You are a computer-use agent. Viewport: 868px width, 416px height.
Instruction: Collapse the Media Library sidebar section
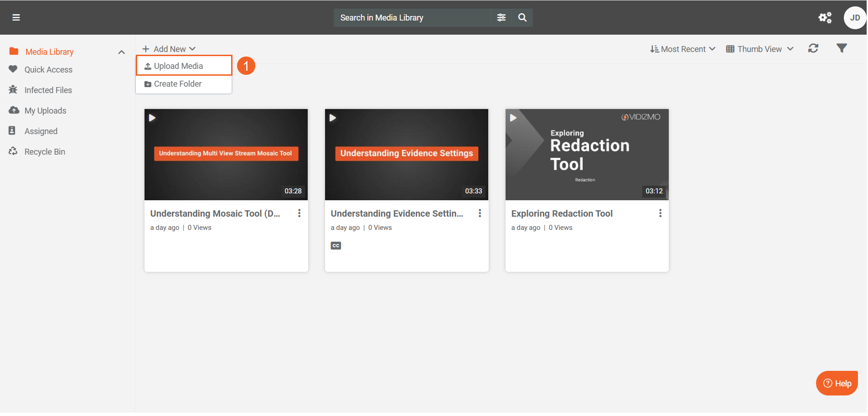coord(121,52)
